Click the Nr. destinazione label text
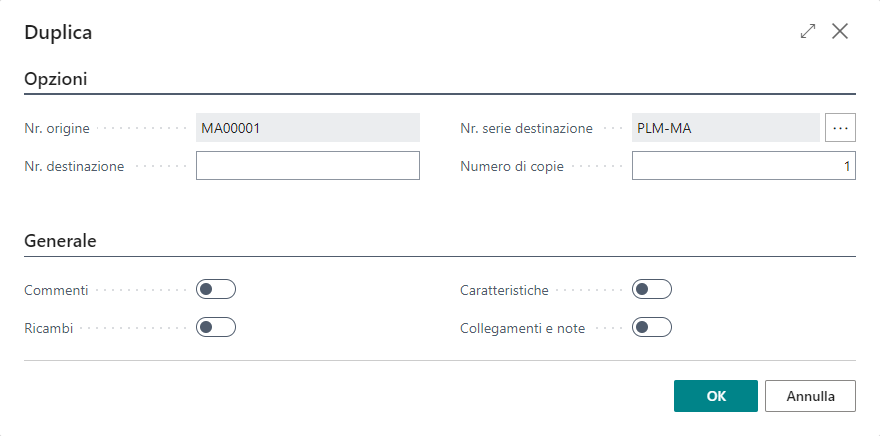This screenshot has width=880, height=436. 74,167
